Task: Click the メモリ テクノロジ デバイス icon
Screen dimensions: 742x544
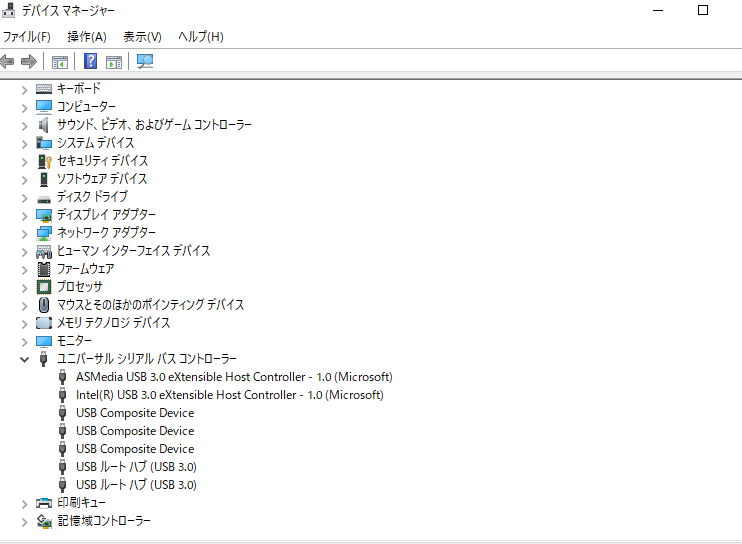Action: (x=44, y=323)
